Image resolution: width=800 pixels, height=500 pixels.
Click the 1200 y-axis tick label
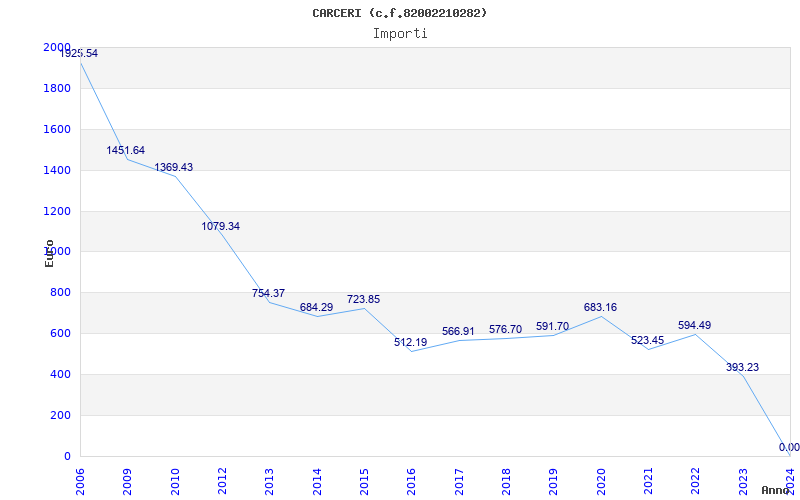coord(57,211)
